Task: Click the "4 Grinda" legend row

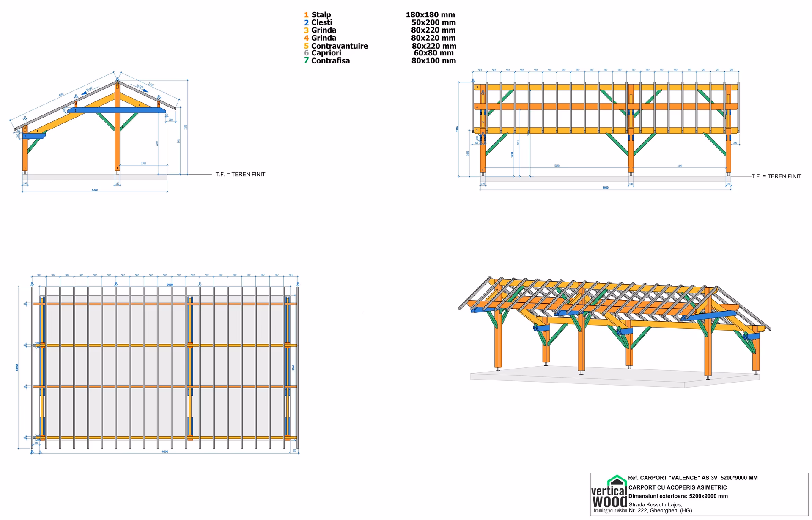Action: tap(320, 38)
